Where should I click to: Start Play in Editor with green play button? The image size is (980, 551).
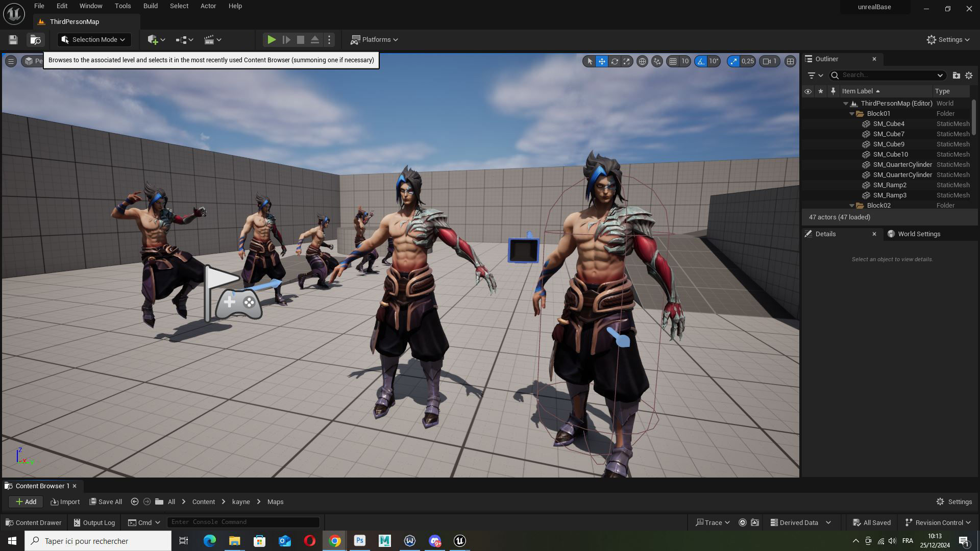(272, 40)
